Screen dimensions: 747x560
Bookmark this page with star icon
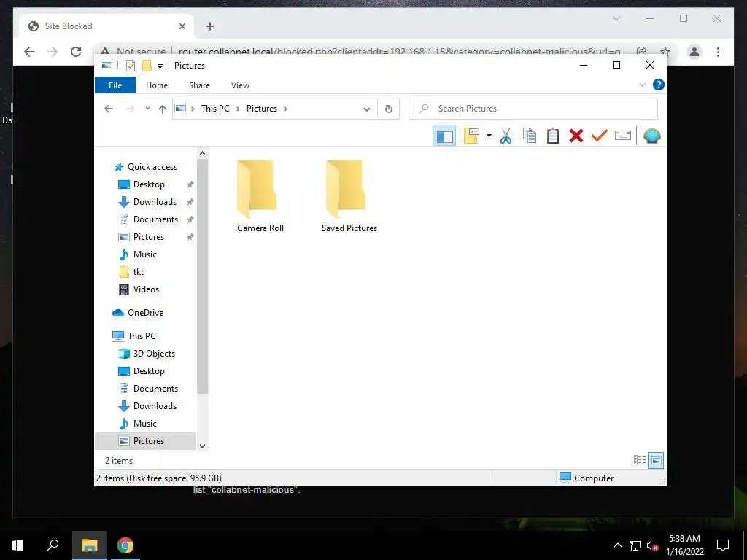[x=665, y=52]
